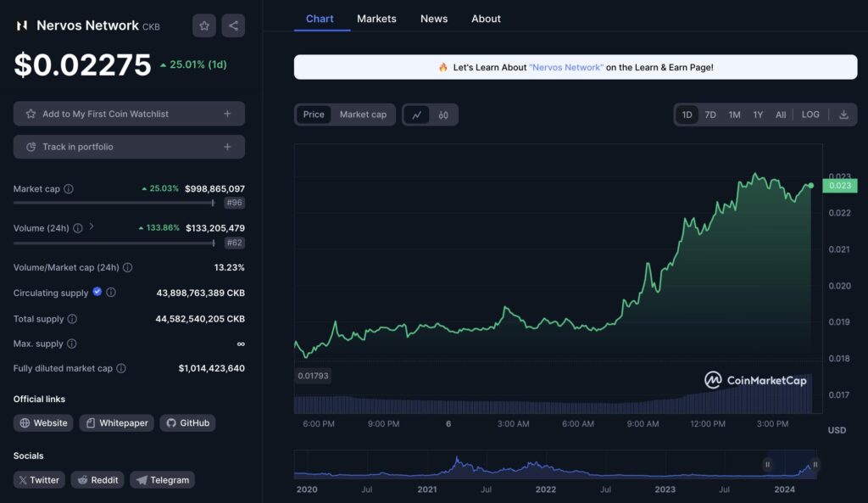The image size is (868, 503).
Task: Click Track in portfolio button
Action: click(129, 147)
